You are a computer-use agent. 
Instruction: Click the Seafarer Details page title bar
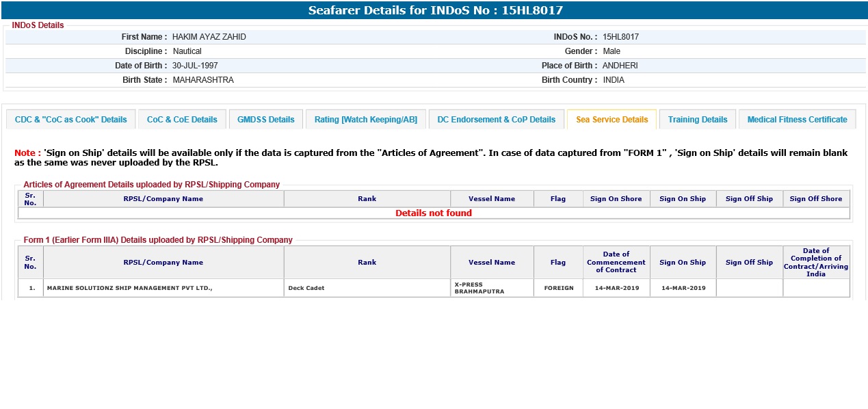[x=435, y=10]
